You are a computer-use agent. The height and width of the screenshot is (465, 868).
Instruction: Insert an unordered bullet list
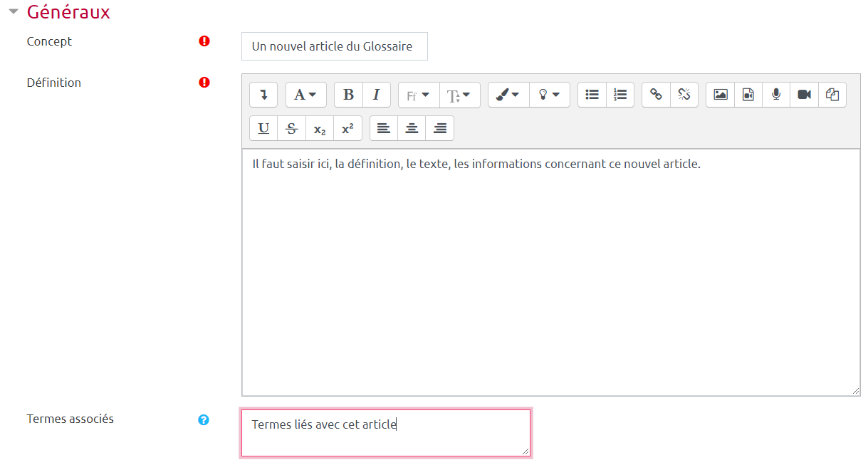click(592, 95)
